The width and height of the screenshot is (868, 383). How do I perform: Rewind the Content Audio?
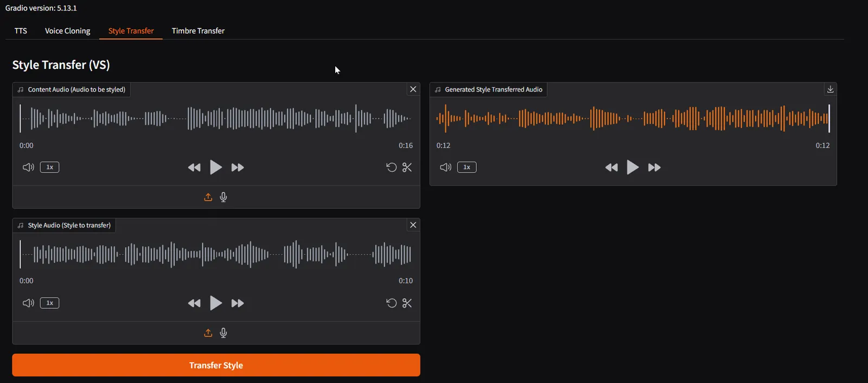(x=194, y=168)
